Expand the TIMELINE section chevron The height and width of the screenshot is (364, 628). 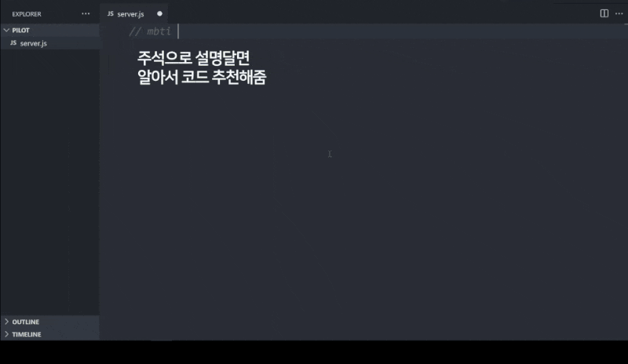coord(6,334)
